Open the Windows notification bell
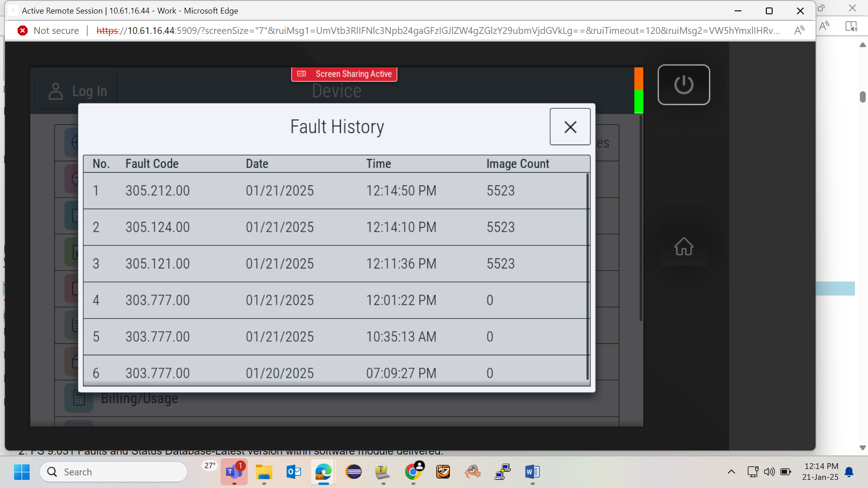The height and width of the screenshot is (488, 868). click(849, 472)
